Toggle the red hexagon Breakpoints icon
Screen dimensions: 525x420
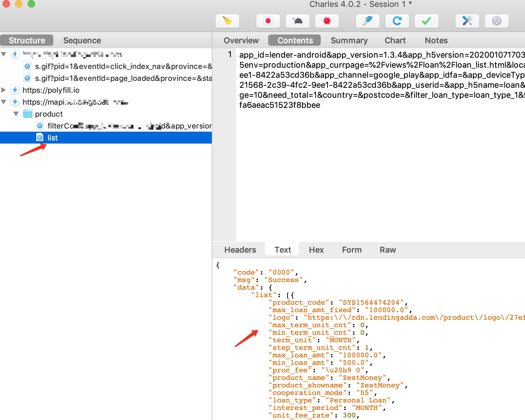tap(327, 21)
